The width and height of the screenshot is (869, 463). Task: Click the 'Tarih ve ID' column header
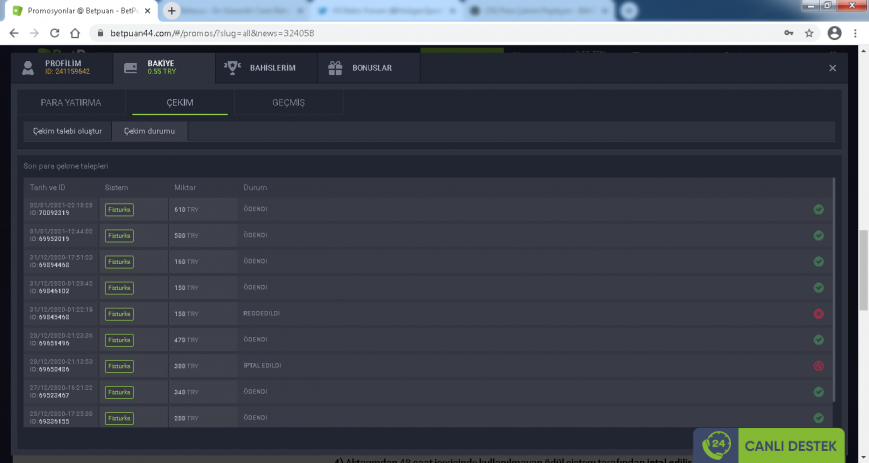(47, 187)
